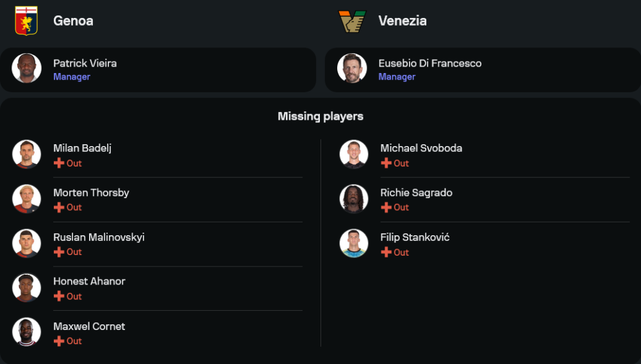Open Michael Svoboda's player avatar
This screenshot has height=364, width=641.
coord(354,154)
